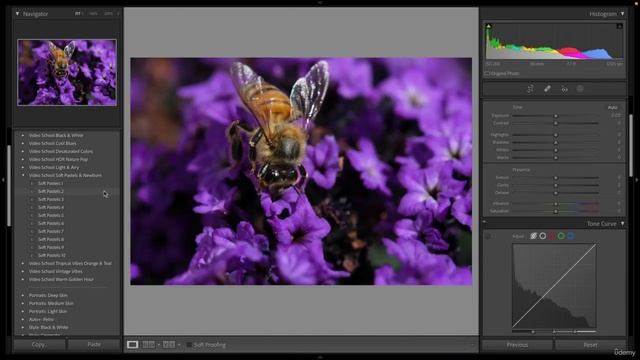Open Before/After view options dropdown arrow

click(x=179, y=345)
